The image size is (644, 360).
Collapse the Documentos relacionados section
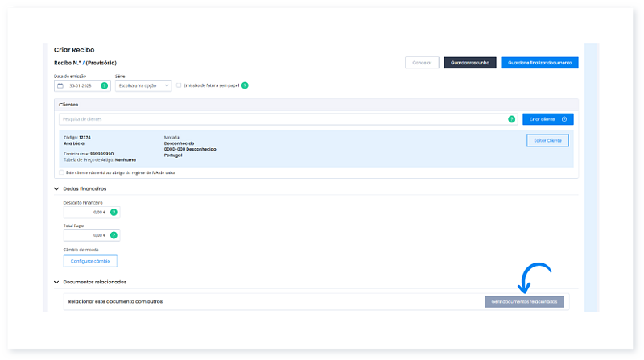coord(56,282)
